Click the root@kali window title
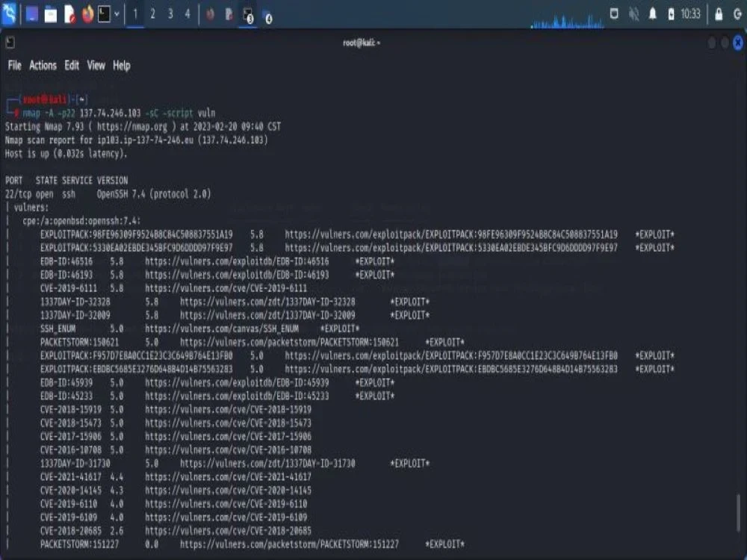The width and height of the screenshot is (747, 560). [x=361, y=43]
